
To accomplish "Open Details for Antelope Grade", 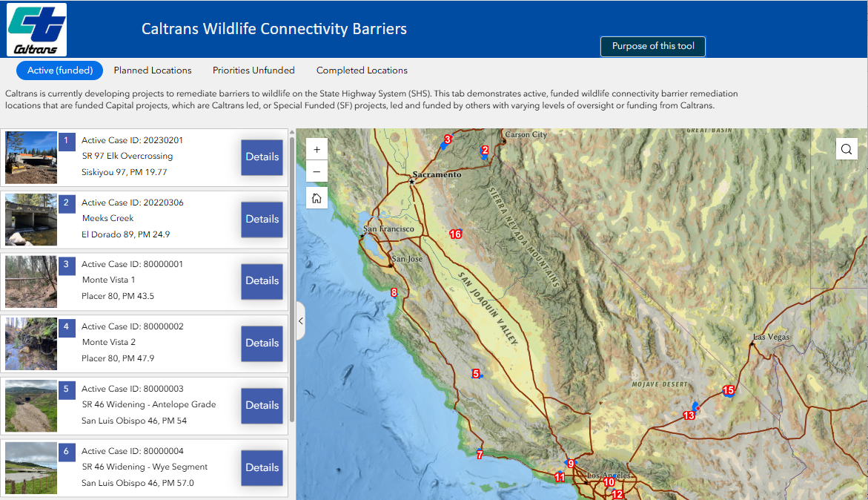I will point(262,406).
